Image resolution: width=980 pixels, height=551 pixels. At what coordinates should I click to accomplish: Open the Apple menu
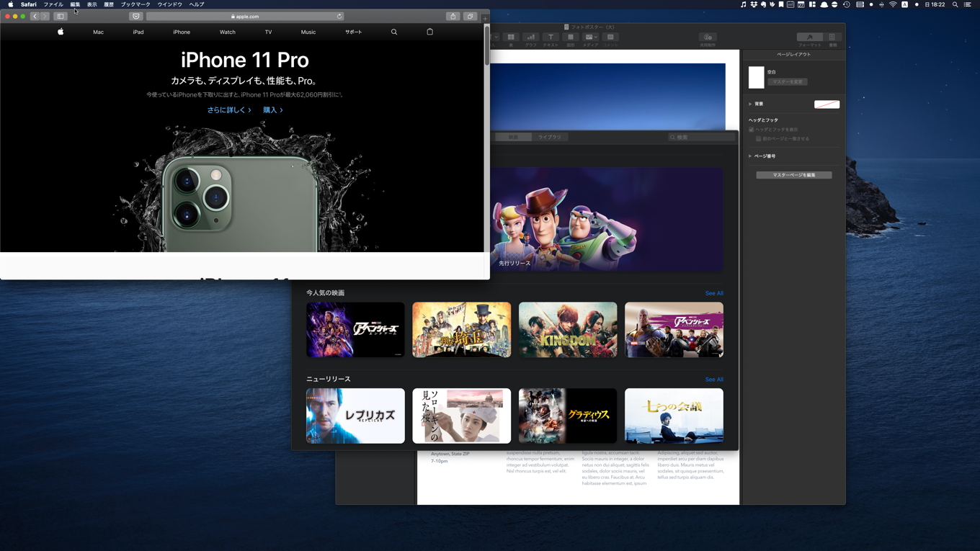pyautogui.click(x=10, y=4)
